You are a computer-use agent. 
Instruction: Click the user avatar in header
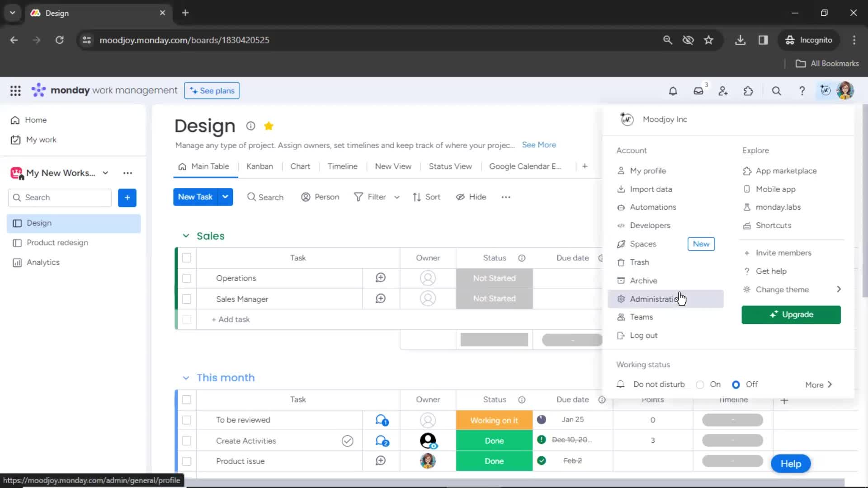[845, 91]
